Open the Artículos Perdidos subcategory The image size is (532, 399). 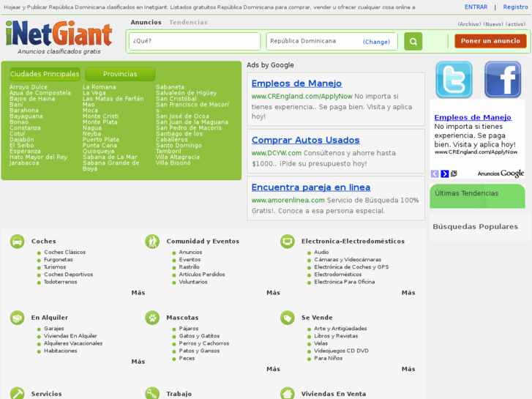tap(202, 275)
